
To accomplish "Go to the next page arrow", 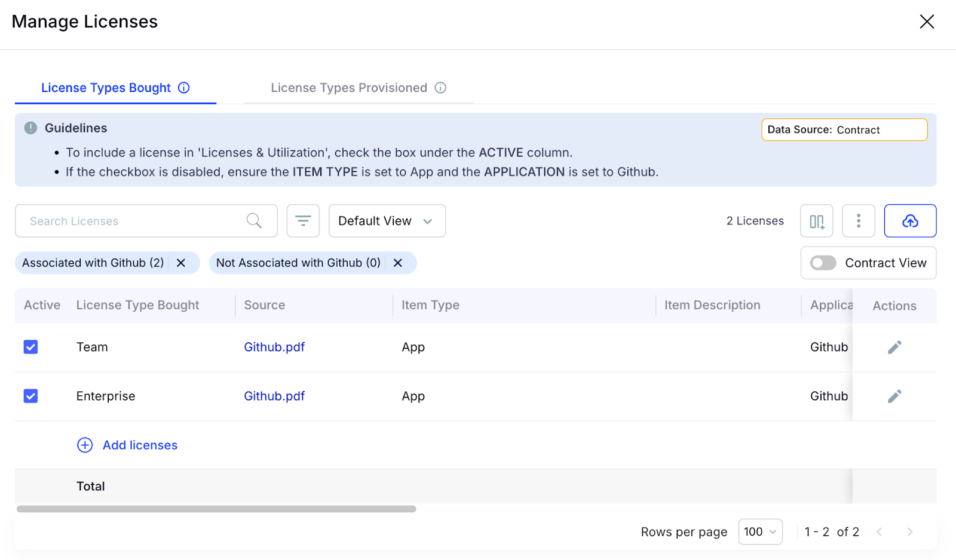I will pos(909,531).
